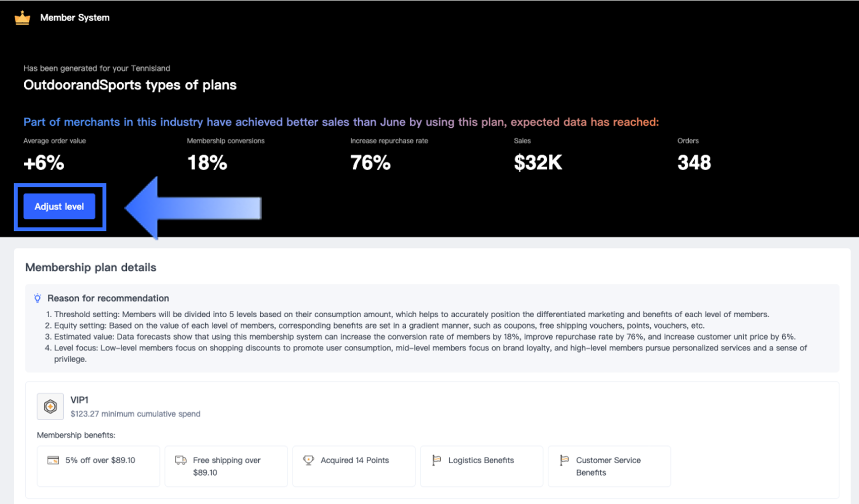This screenshot has width=859, height=504.
Task: Click the Member System title
Action: pyautogui.click(x=75, y=18)
